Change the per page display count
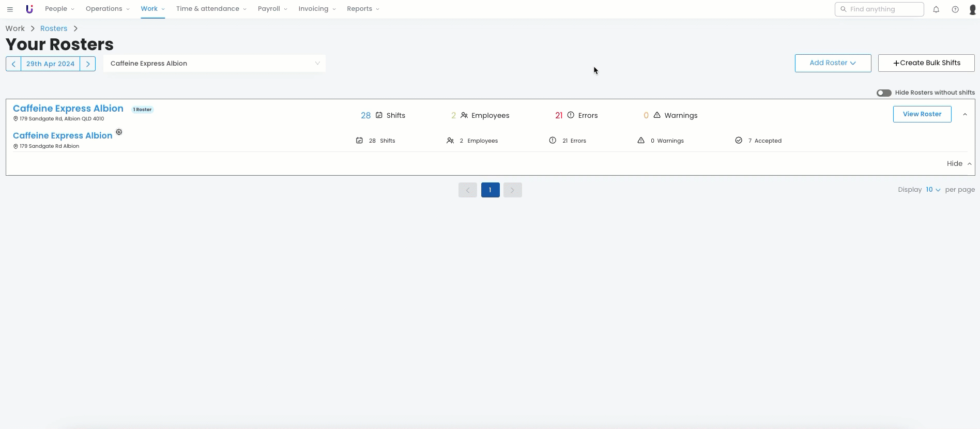The height and width of the screenshot is (429, 980). tap(932, 190)
